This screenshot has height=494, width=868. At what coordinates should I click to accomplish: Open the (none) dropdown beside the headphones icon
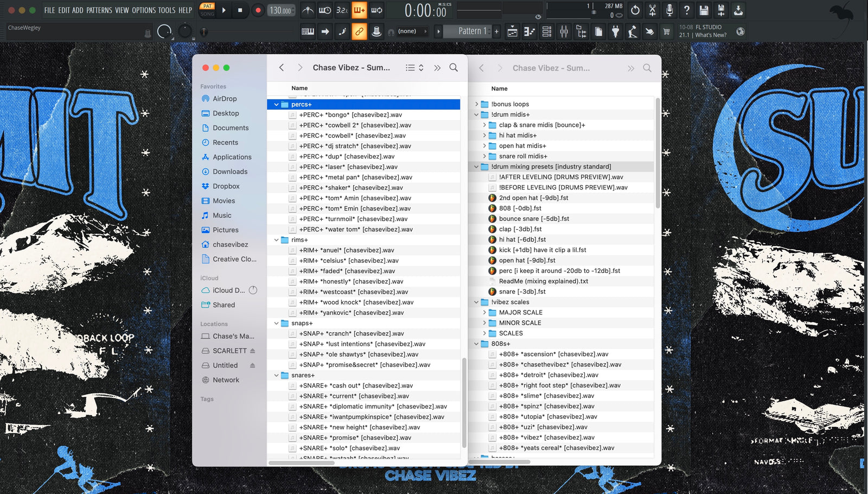412,31
